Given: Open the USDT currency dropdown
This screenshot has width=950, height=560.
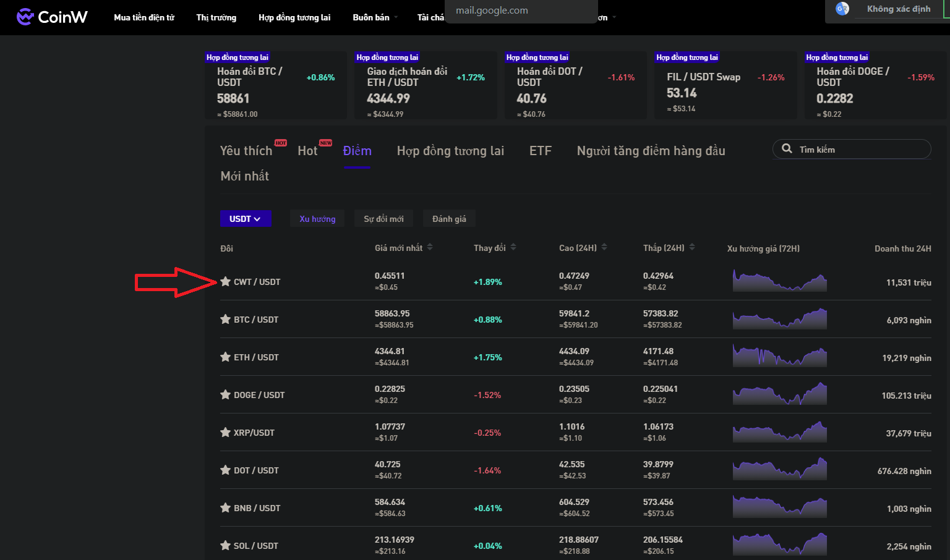Looking at the screenshot, I should tap(246, 219).
